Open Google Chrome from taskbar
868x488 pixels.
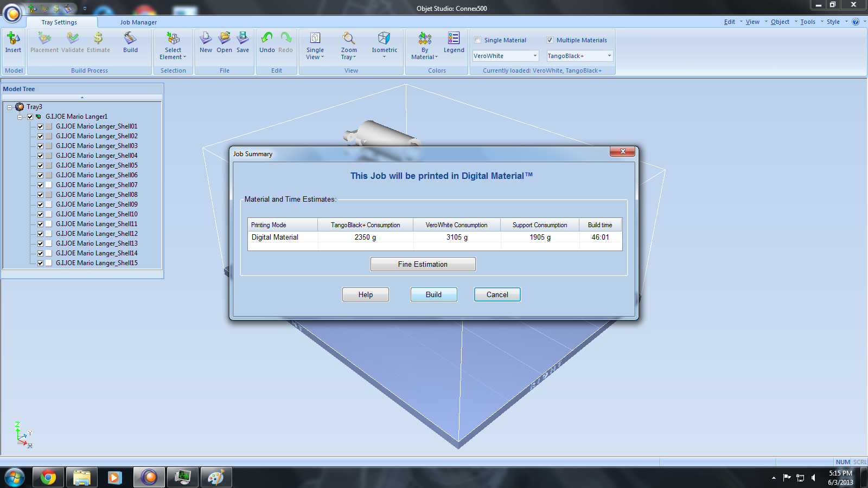pyautogui.click(x=48, y=478)
